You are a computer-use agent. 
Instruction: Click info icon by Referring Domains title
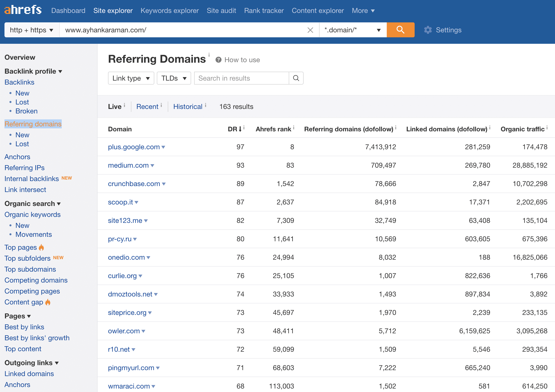pos(209,55)
